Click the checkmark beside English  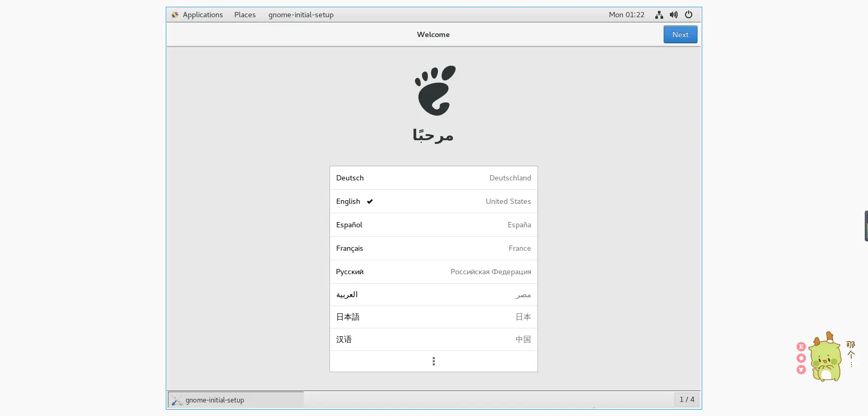point(370,201)
